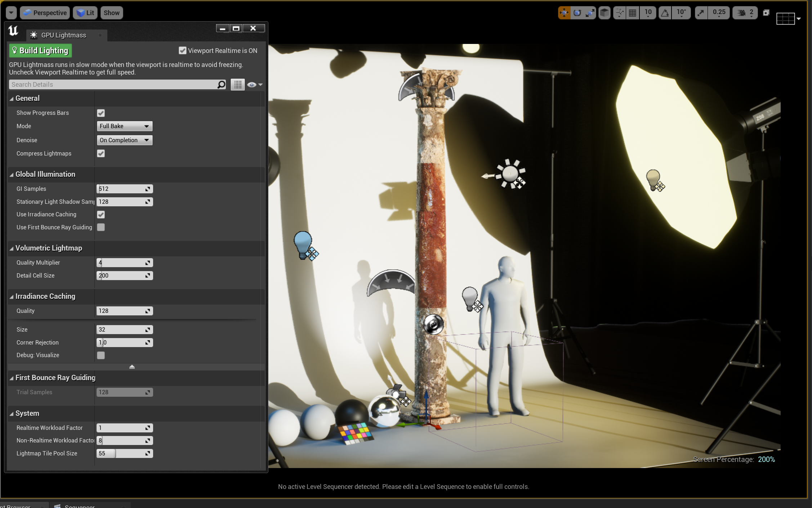
Task: Click the Build Lighting button
Action: (40, 51)
